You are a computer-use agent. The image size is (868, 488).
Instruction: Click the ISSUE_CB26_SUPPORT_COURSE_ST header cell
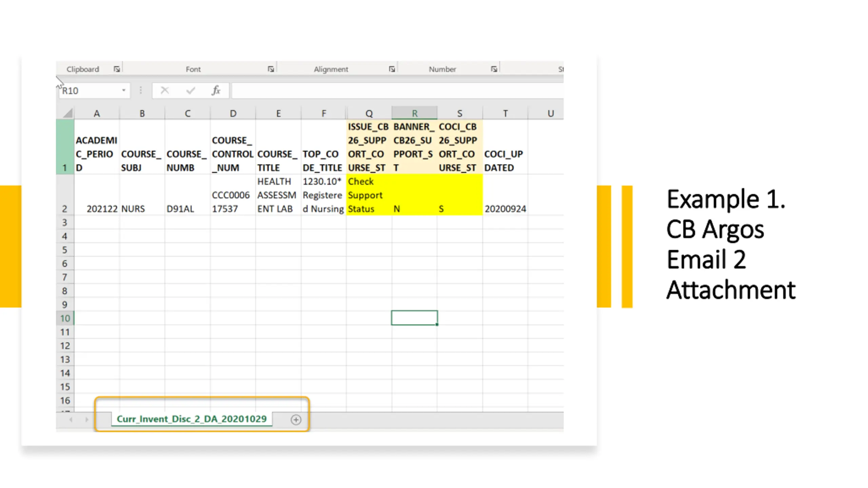pos(369,147)
